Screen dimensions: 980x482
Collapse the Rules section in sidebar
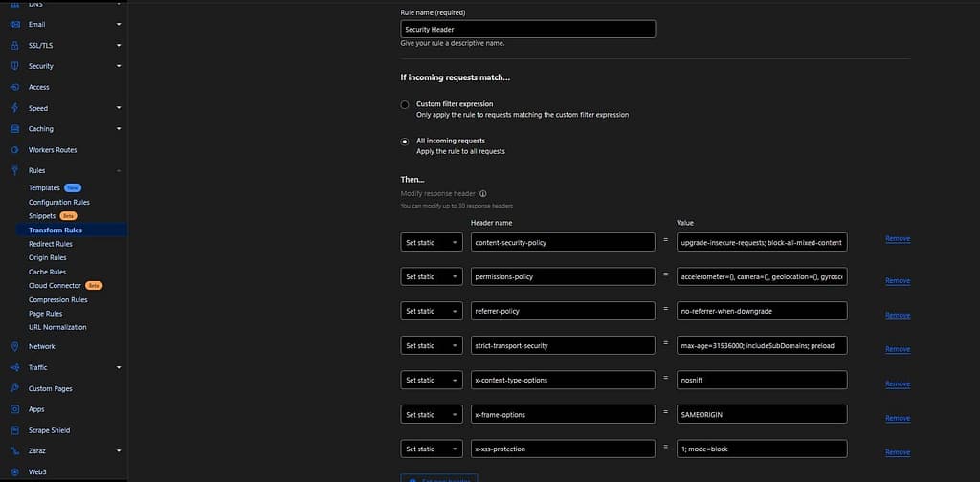point(119,170)
